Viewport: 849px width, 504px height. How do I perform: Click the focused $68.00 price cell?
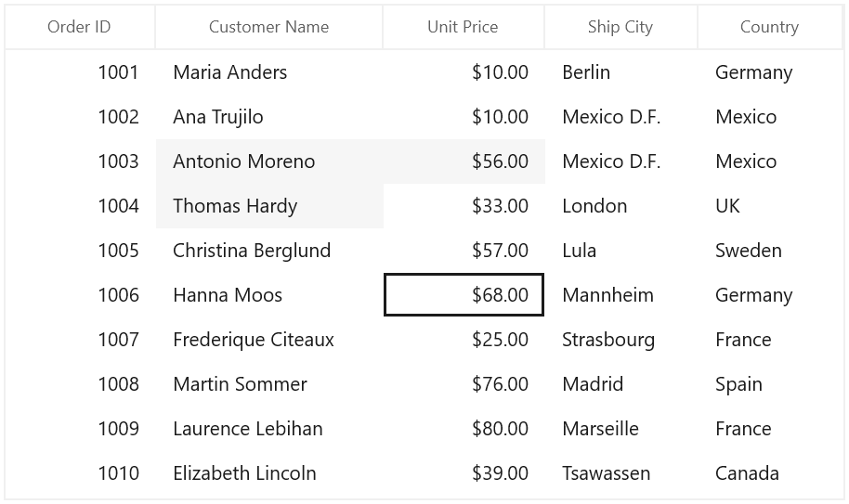click(x=464, y=295)
